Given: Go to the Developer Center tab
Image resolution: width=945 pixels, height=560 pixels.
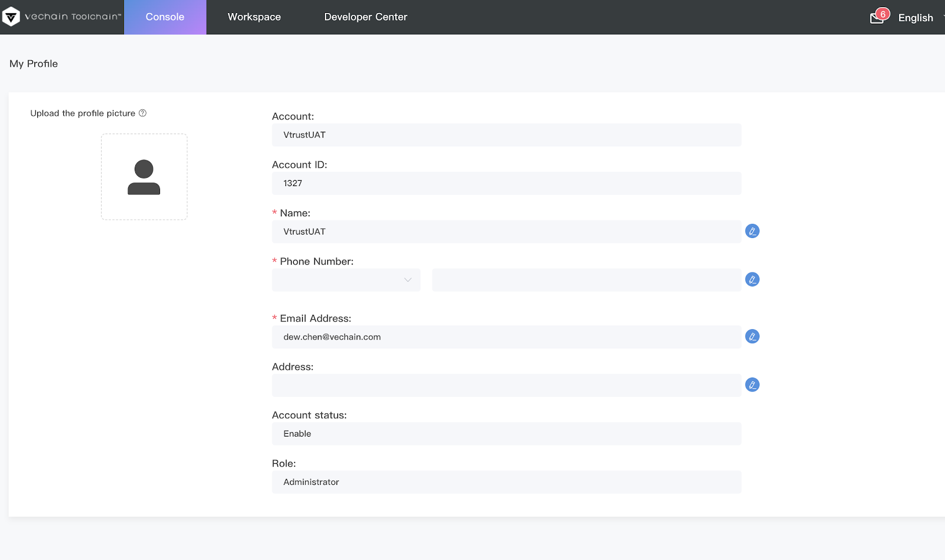Looking at the screenshot, I should coord(366,17).
